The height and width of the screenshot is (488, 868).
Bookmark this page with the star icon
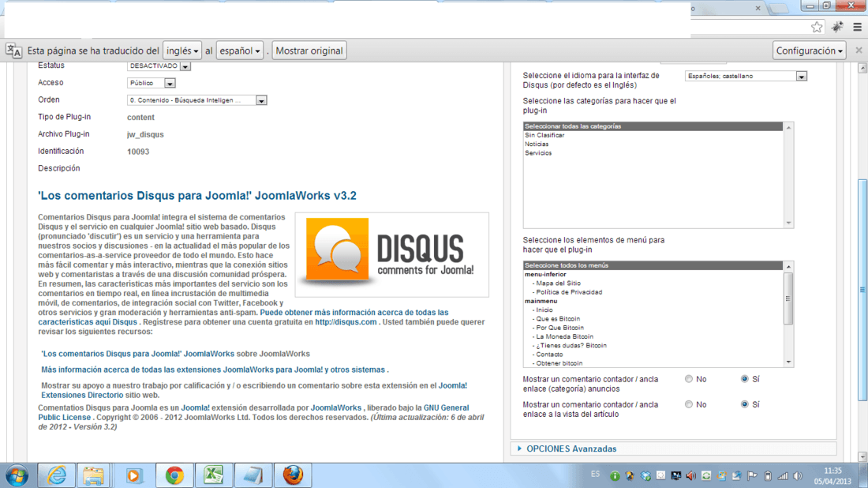click(817, 27)
